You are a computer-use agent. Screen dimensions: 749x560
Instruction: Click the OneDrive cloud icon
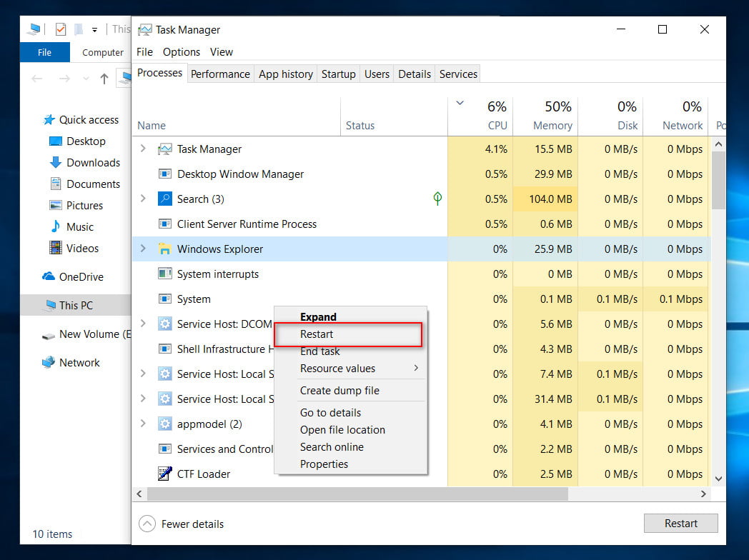[49, 277]
